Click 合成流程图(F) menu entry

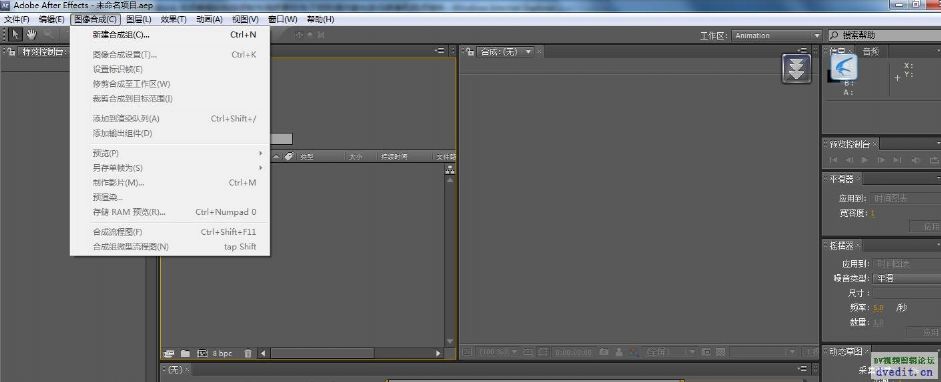click(170, 231)
